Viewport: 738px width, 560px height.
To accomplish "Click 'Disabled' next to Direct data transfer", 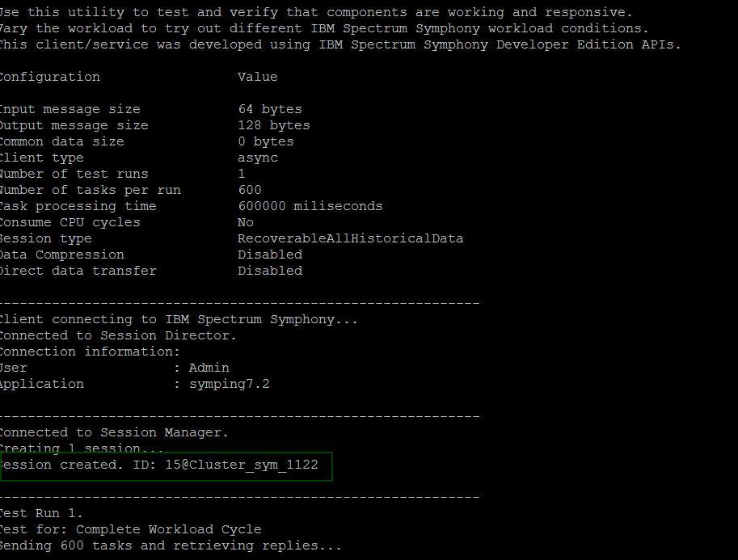I will click(270, 271).
